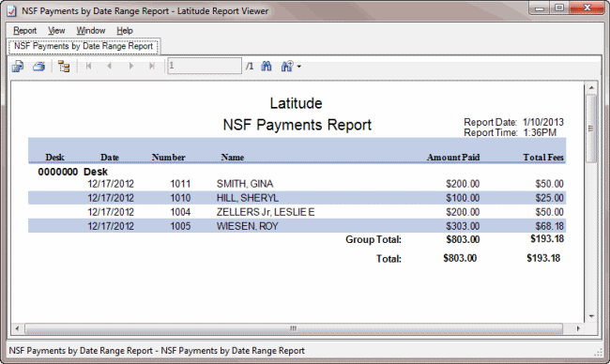Click the Latitude Report Viewer title icon
The width and height of the screenshot is (610, 364).
[11, 11]
